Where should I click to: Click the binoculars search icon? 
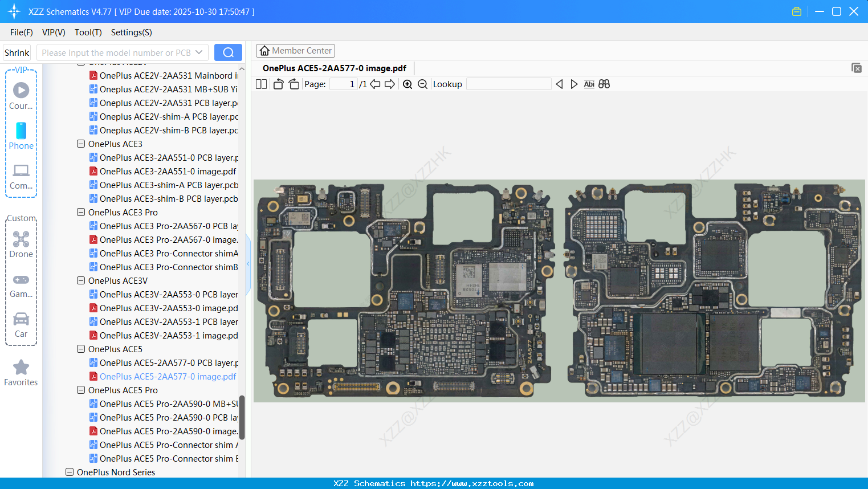coord(604,84)
